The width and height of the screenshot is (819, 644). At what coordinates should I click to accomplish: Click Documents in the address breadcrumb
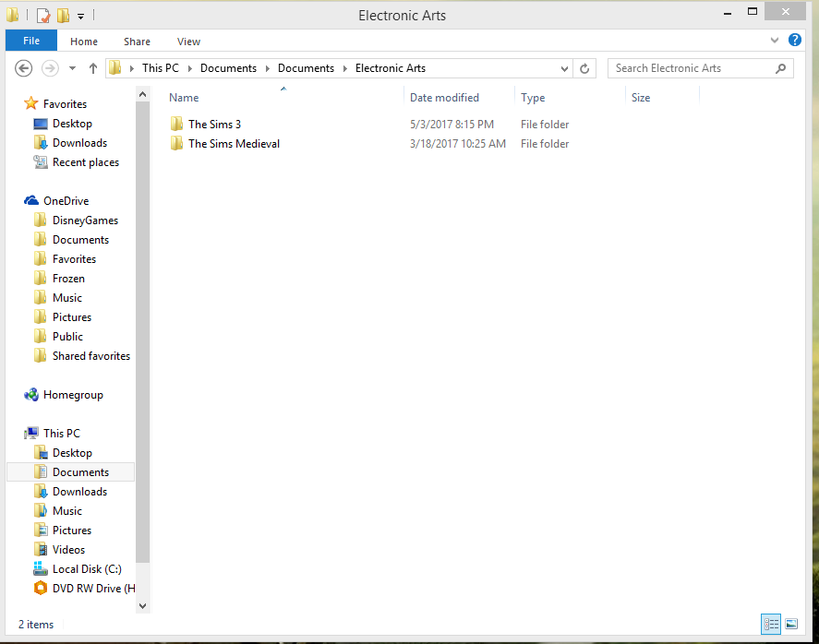[228, 68]
